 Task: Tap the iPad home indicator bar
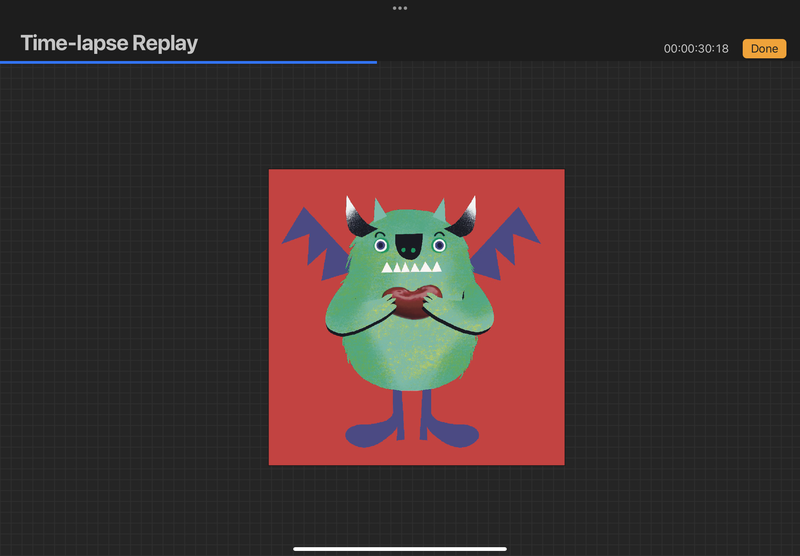[400, 548]
